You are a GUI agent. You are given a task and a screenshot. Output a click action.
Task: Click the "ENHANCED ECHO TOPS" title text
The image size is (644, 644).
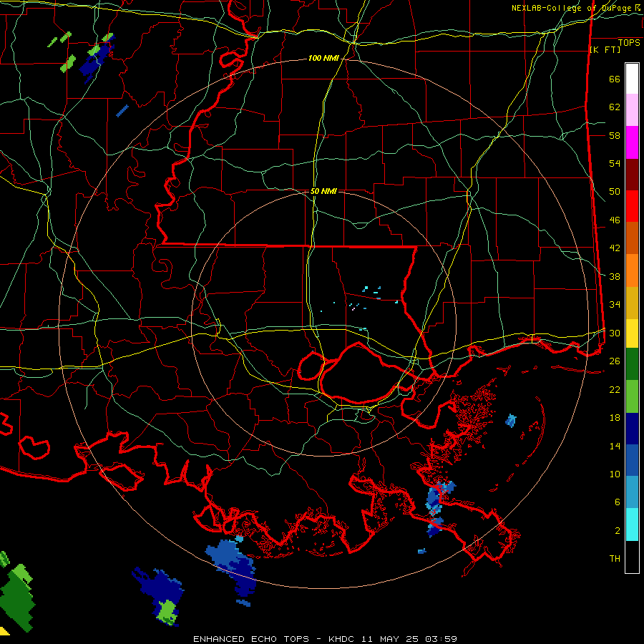(251, 639)
